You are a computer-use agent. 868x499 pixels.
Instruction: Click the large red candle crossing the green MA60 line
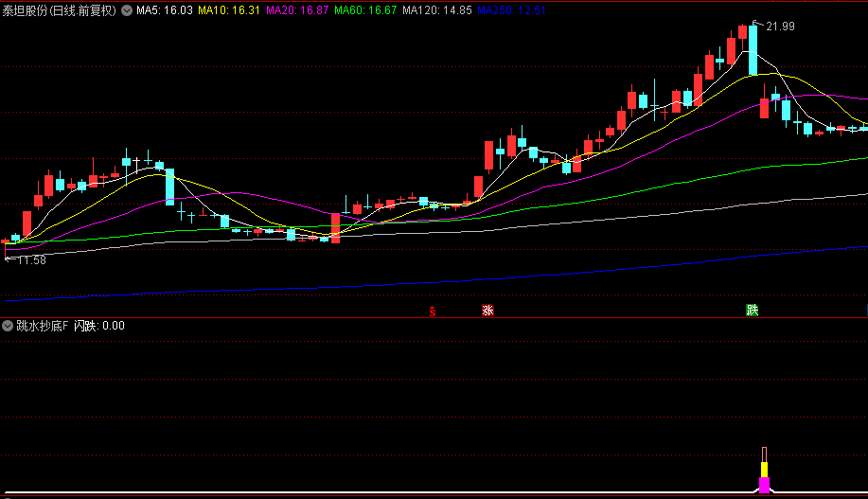click(x=335, y=228)
